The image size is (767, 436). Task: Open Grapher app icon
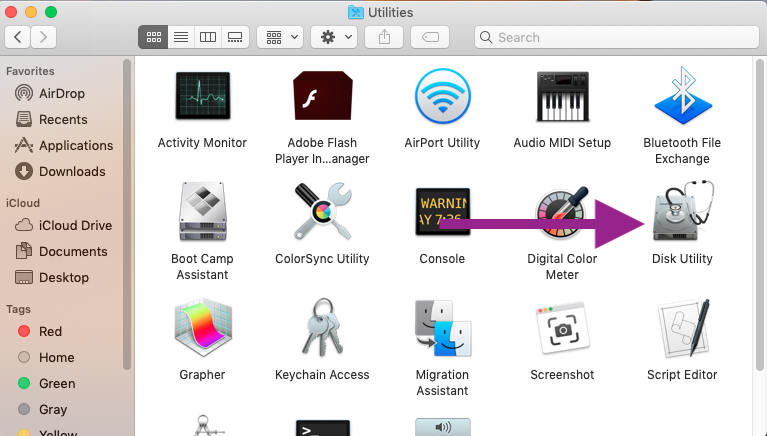click(x=203, y=327)
